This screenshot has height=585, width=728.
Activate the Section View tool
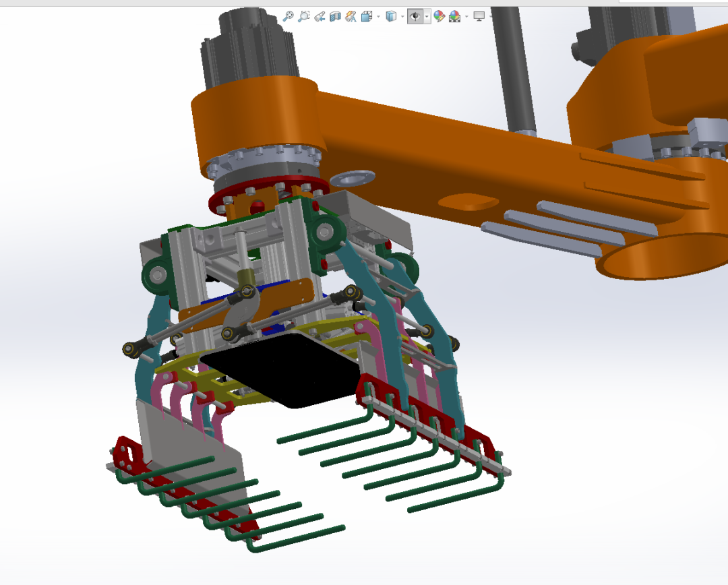pyautogui.click(x=335, y=17)
